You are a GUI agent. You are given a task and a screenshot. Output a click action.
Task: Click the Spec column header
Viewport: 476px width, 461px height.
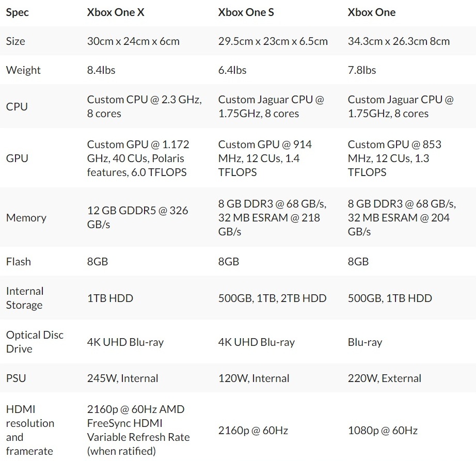click(x=17, y=12)
